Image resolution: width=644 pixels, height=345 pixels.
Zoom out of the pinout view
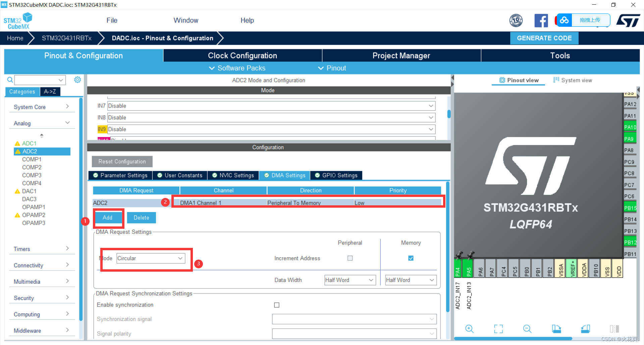(x=527, y=329)
